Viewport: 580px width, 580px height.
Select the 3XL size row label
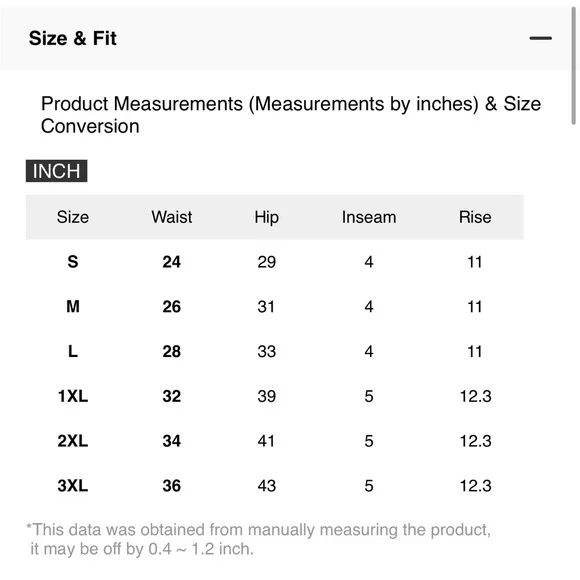(73, 486)
